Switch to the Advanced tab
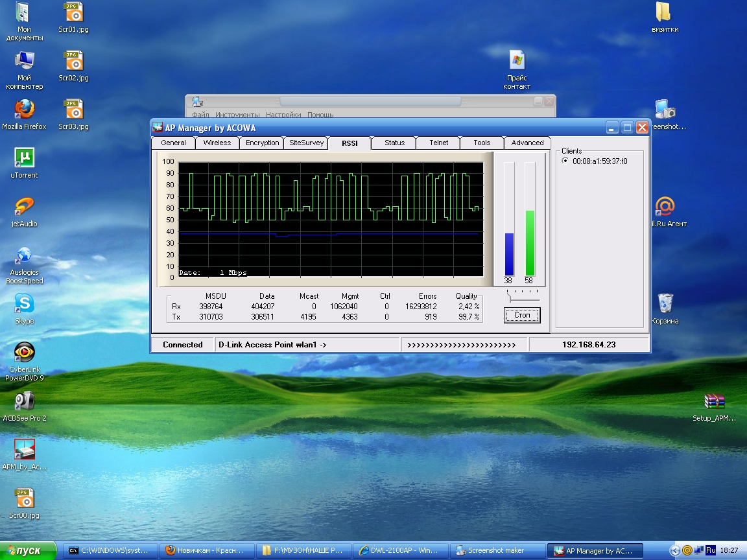Viewport: 747px width, 560px height. (x=527, y=143)
